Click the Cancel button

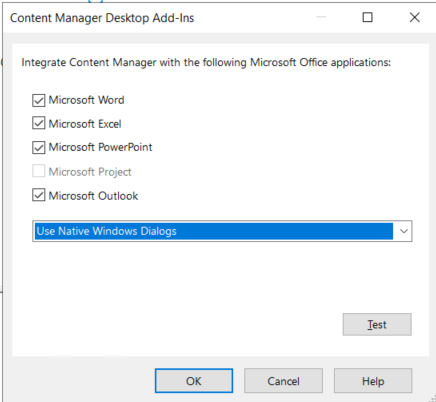pyautogui.click(x=283, y=381)
